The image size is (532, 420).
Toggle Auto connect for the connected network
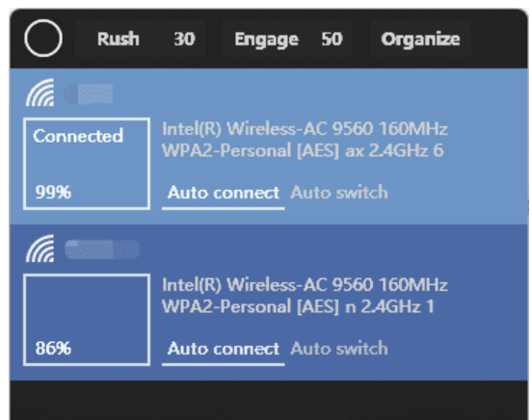tap(224, 194)
